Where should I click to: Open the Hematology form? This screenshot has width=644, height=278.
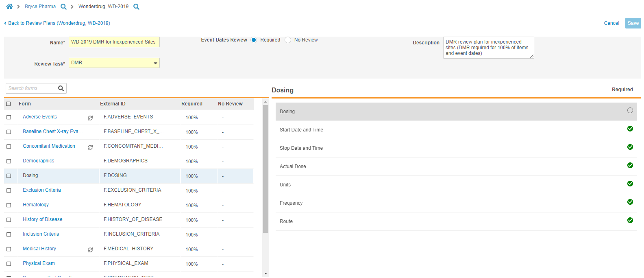(36, 205)
